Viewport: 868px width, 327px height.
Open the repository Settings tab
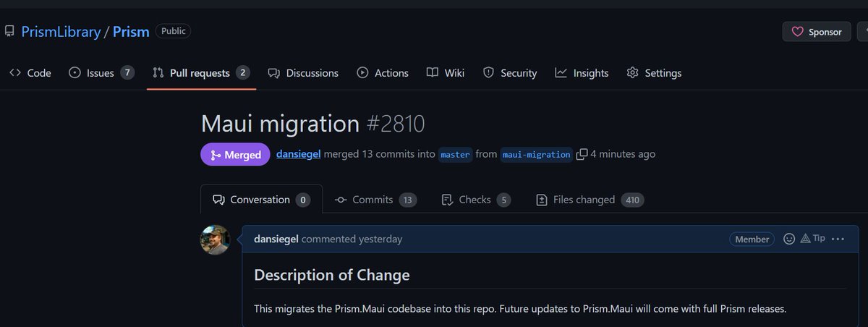(654, 73)
